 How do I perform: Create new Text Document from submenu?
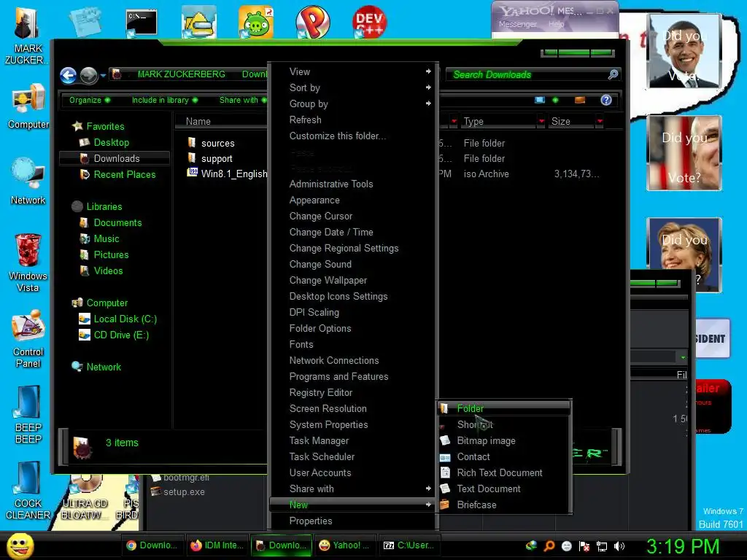coord(504,489)
